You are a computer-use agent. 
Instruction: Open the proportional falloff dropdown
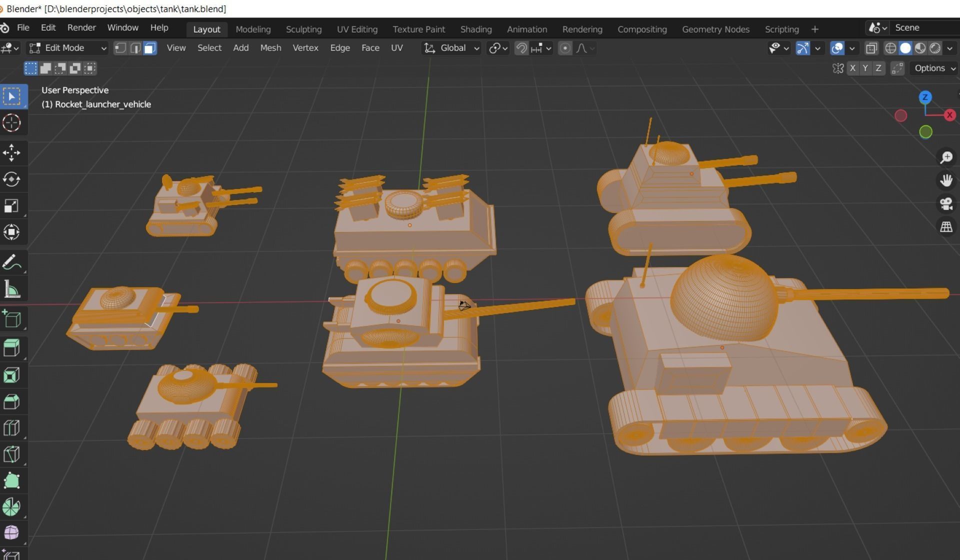click(x=585, y=48)
